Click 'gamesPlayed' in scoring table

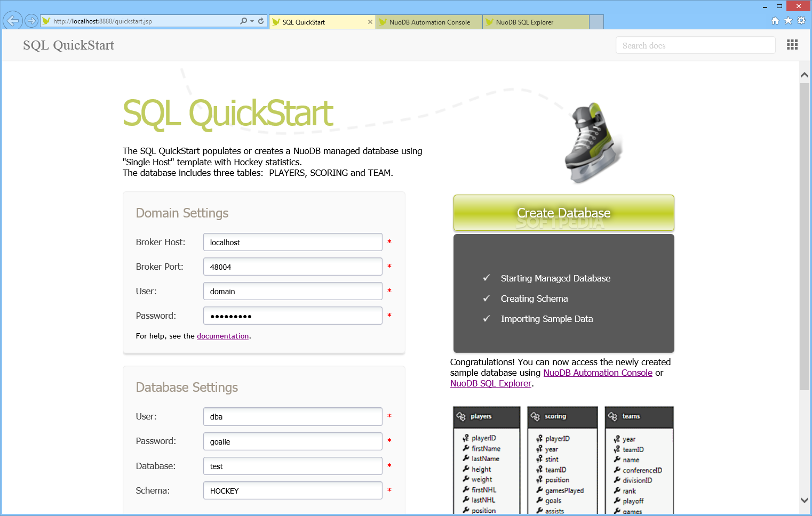click(564, 490)
